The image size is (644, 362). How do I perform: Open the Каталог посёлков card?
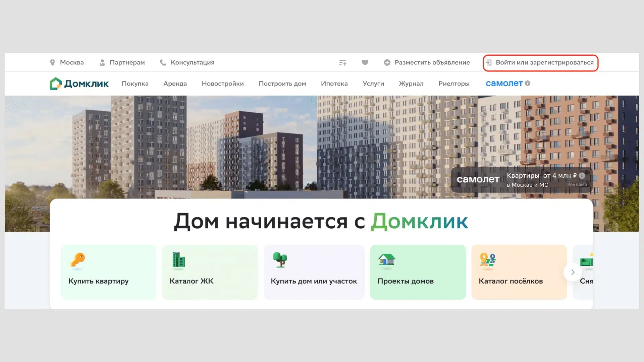[519, 272]
